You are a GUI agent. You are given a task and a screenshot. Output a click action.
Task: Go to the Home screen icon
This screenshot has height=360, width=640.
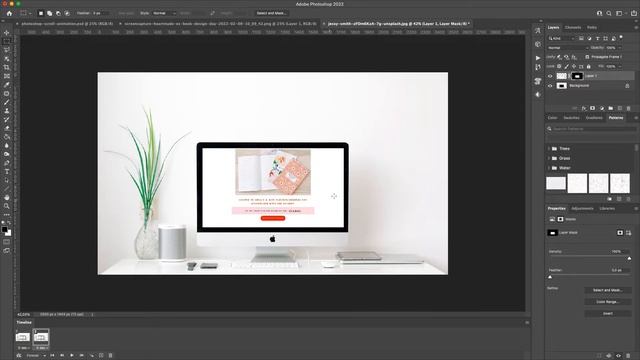tap(9, 13)
